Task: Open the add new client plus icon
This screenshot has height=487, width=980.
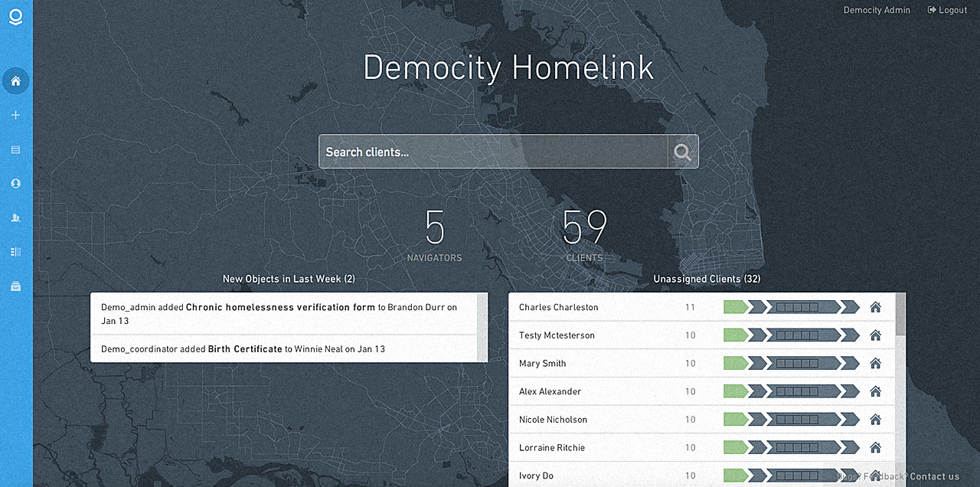Action: click(15, 115)
